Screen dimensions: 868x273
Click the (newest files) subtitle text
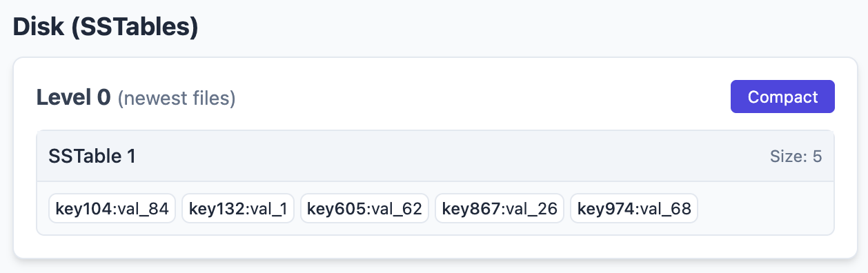click(x=177, y=99)
